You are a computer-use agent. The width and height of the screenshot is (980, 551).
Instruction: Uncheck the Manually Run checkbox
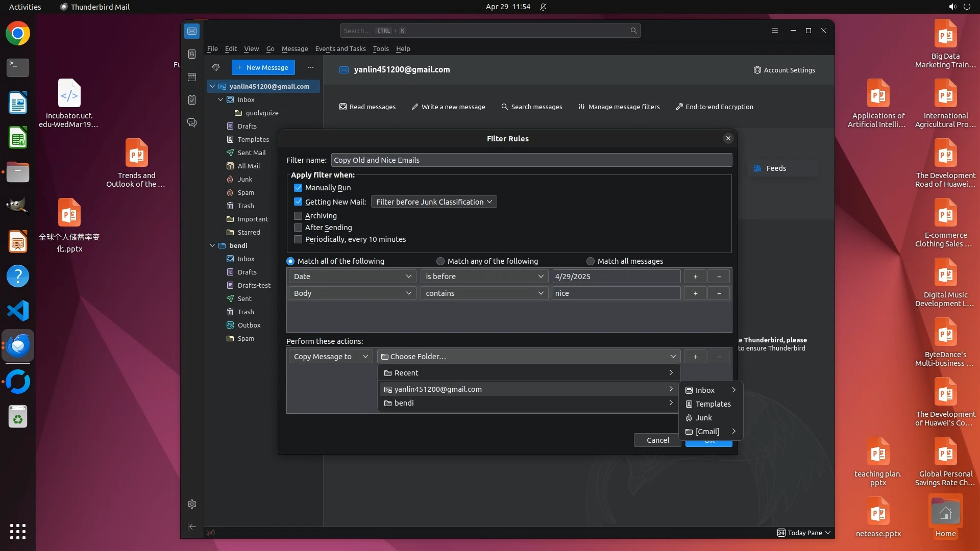pyautogui.click(x=298, y=188)
